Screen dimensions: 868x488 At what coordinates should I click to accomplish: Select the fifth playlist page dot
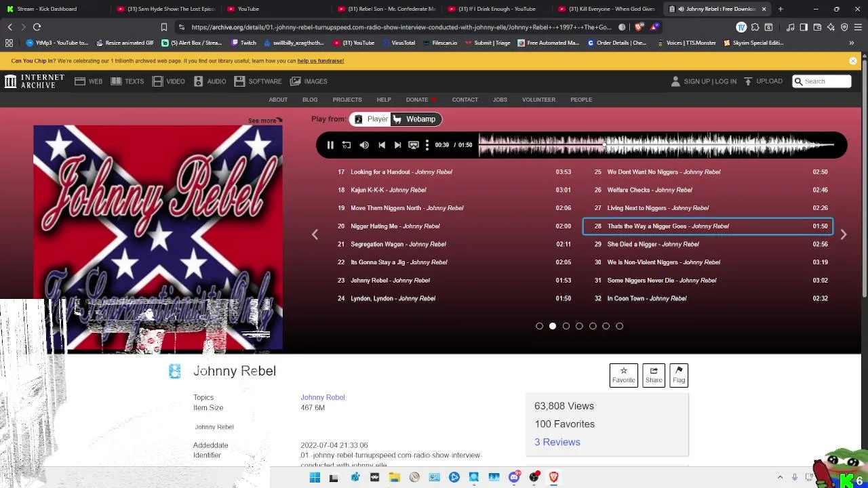click(593, 326)
